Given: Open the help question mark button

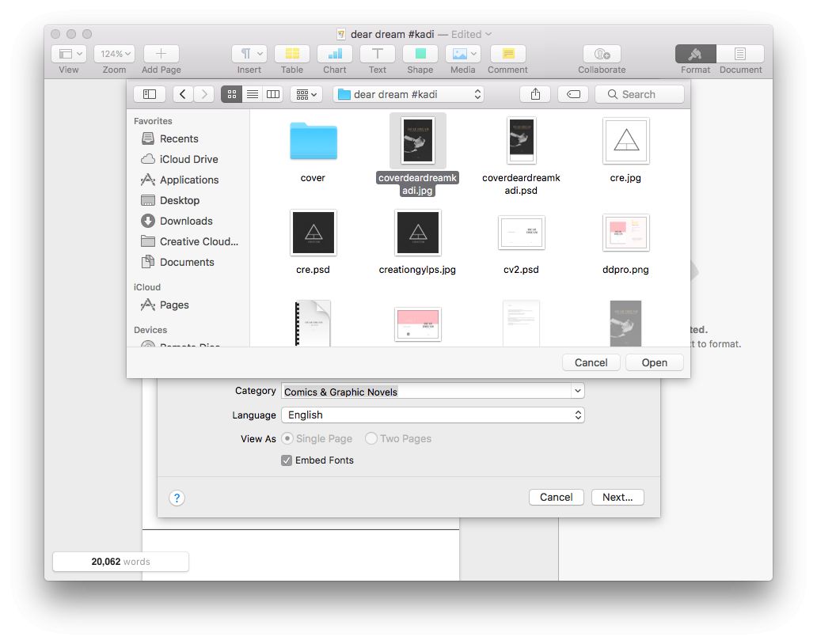Looking at the screenshot, I should click(177, 498).
